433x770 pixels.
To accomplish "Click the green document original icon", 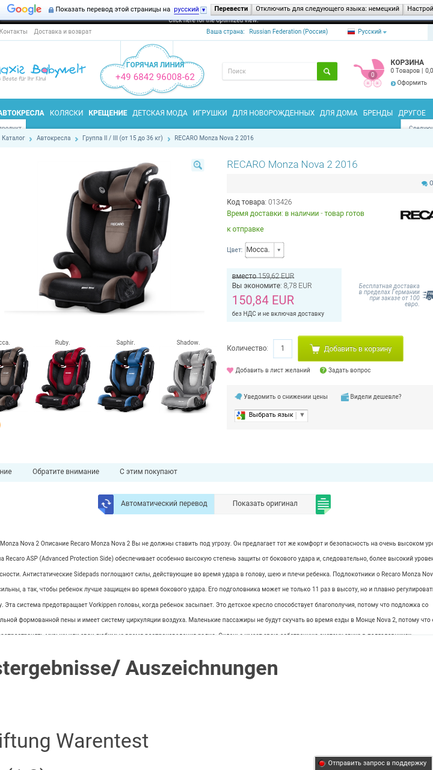I will 323,504.
